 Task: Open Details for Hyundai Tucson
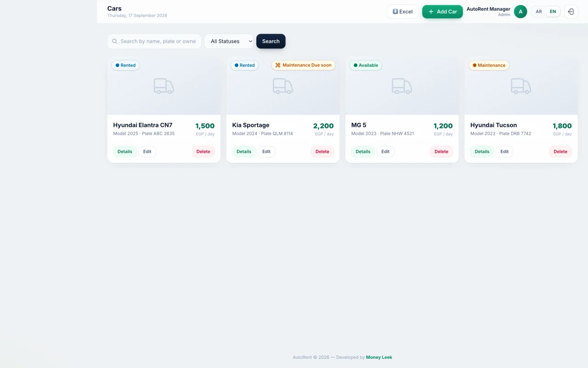click(x=482, y=152)
